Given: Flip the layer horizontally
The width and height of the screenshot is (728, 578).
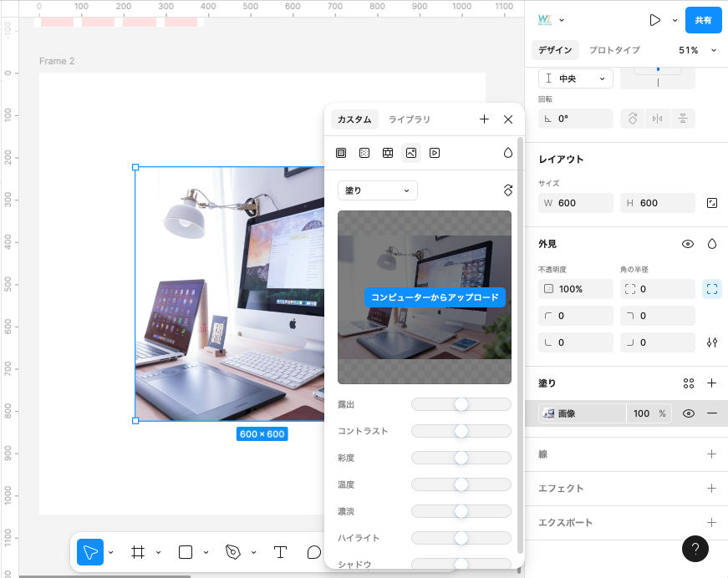Looking at the screenshot, I should (658, 119).
